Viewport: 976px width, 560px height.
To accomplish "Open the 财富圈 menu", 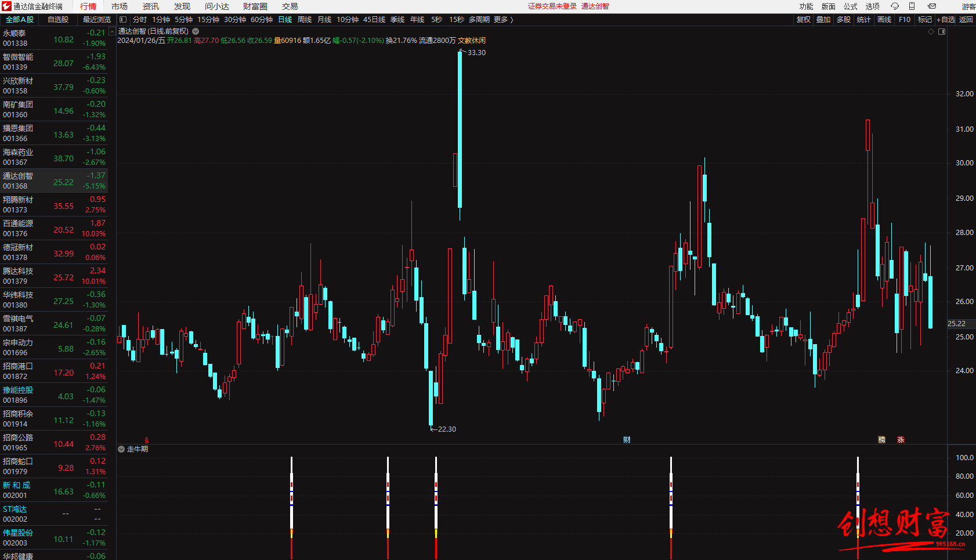I will [255, 6].
